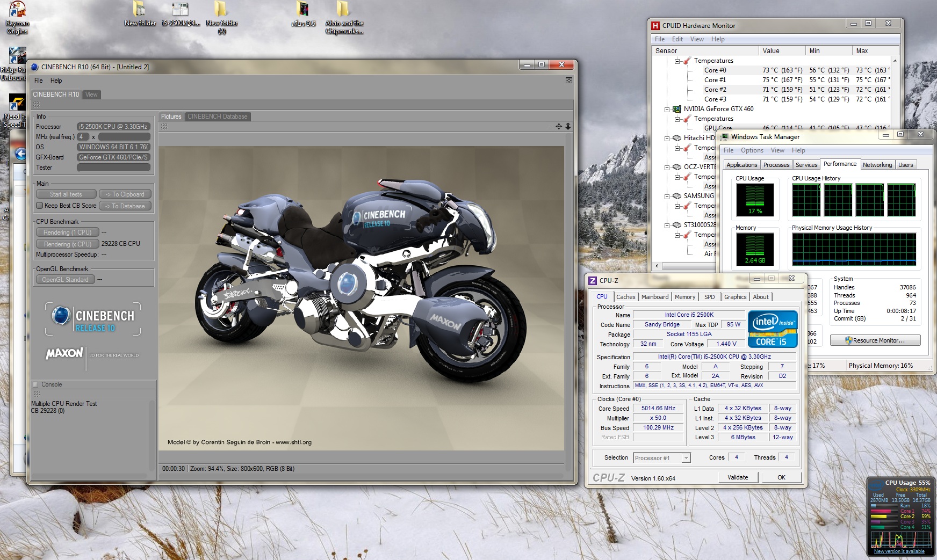Open the New version is available link
This screenshot has width=937, height=560.
pyautogui.click(x=899, y=551)
